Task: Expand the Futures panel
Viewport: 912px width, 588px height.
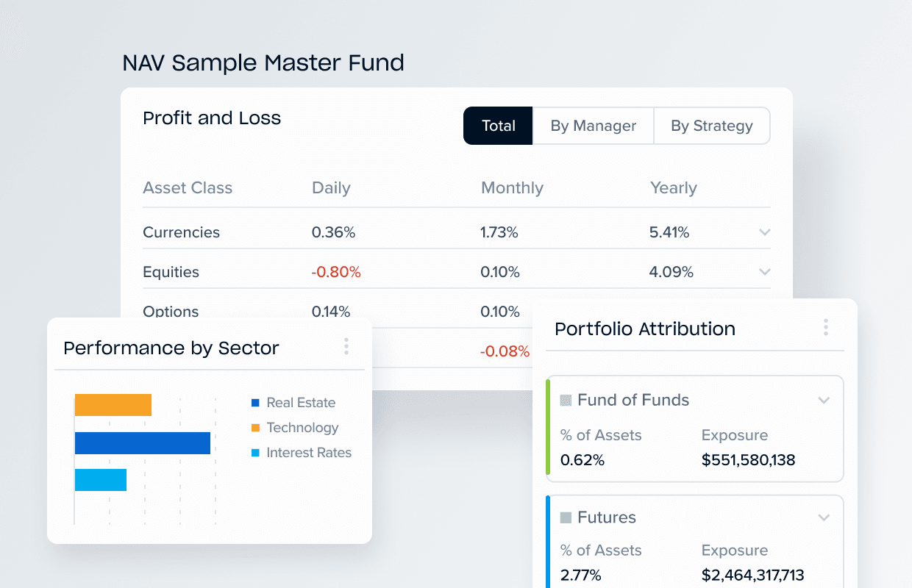Action: pos(824,517)
